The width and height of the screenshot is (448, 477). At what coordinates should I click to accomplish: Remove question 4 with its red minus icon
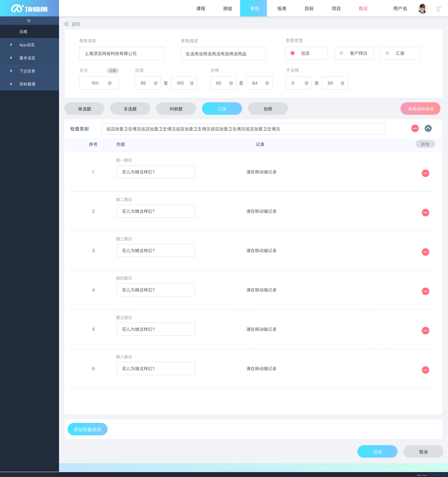(x=425, y=291)
